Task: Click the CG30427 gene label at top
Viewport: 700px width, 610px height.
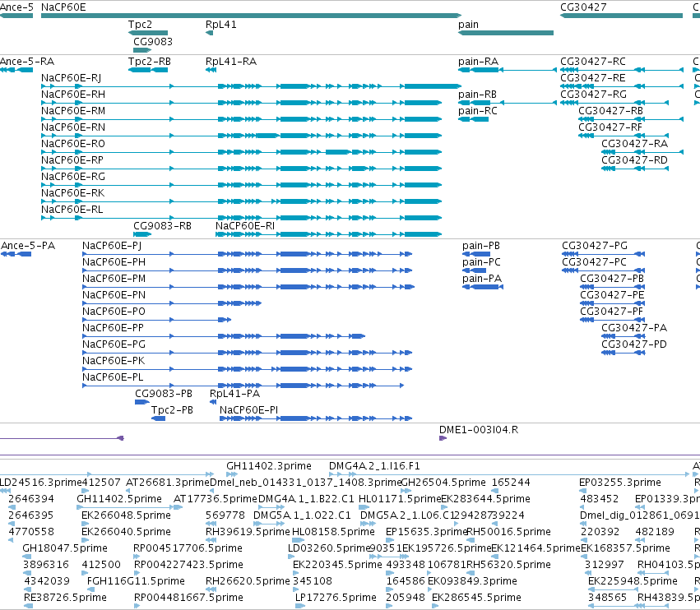Action: (583, 7)
